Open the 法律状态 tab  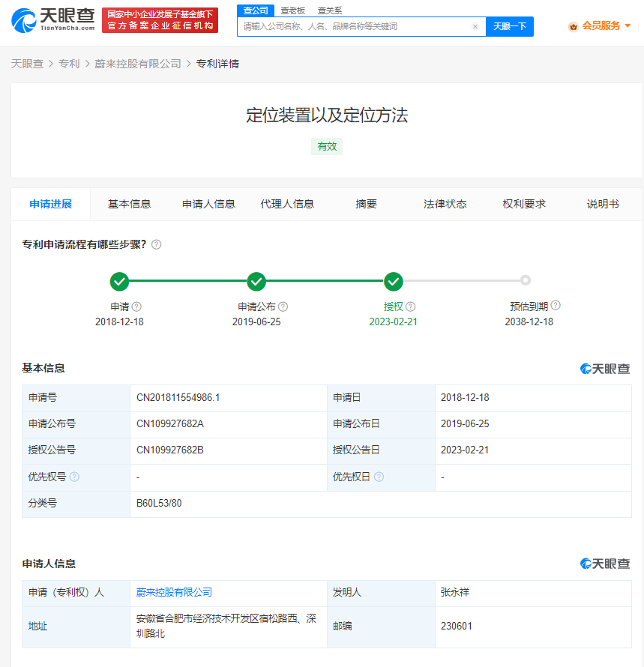click(445, 204)
